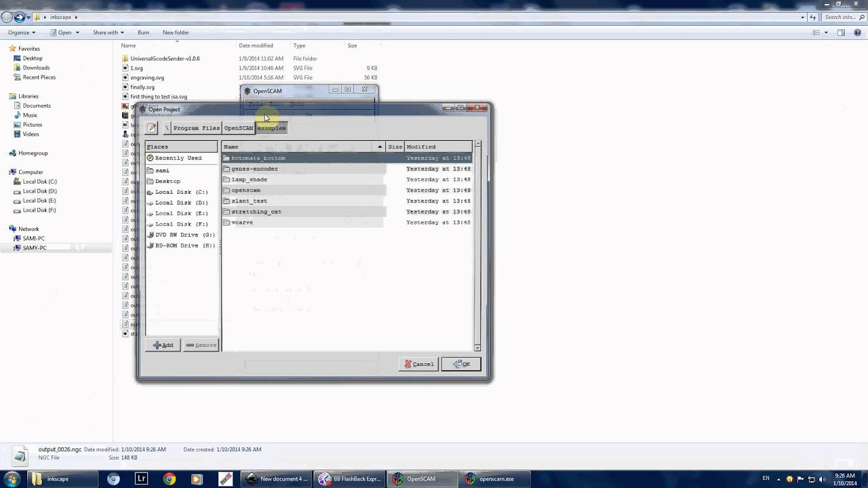868x488 pixels.
Task: Click the file list vertical scrollbar
Action: 477,245
